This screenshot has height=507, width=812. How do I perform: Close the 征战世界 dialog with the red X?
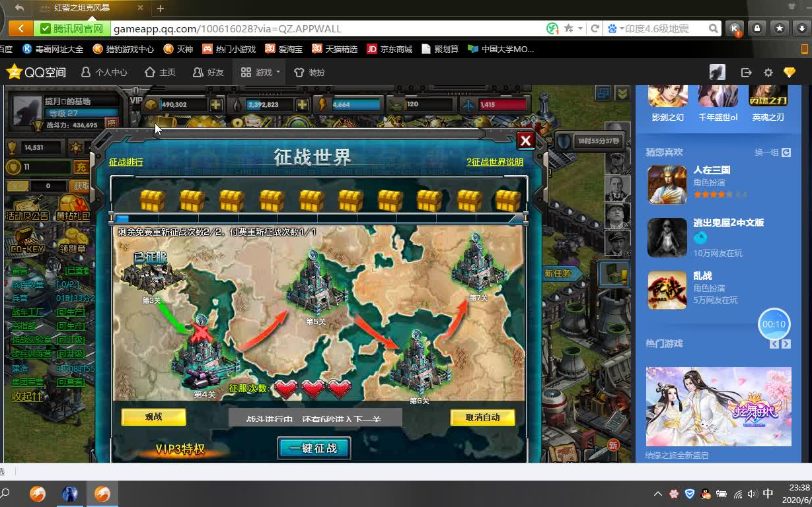pos(525,141)
